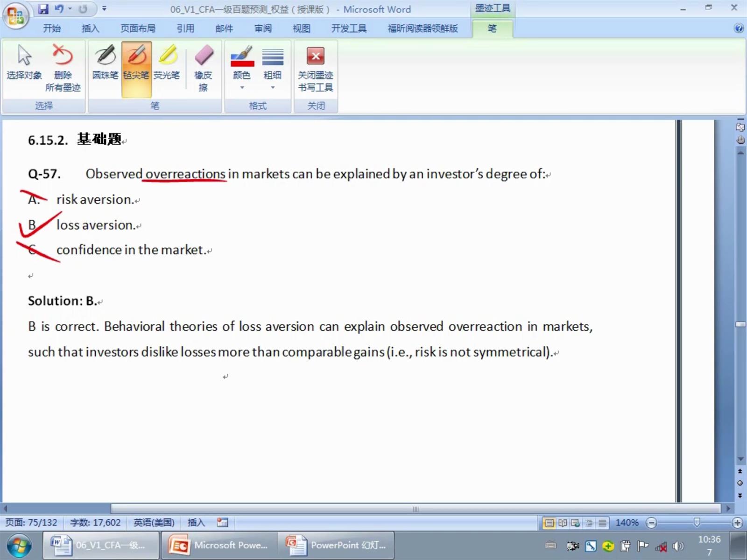
Task: Activate the 橡皮擦 eraser tool
Action: pos(203,68)
